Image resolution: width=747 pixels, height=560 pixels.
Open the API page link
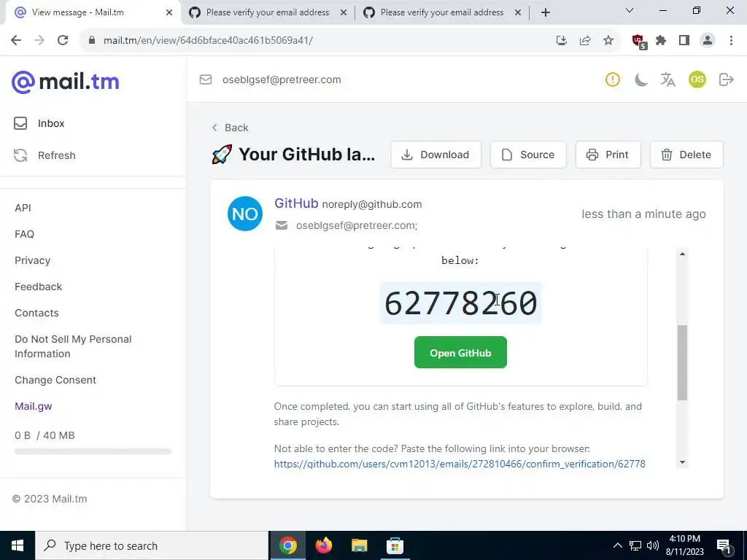(x=23, y=208)
